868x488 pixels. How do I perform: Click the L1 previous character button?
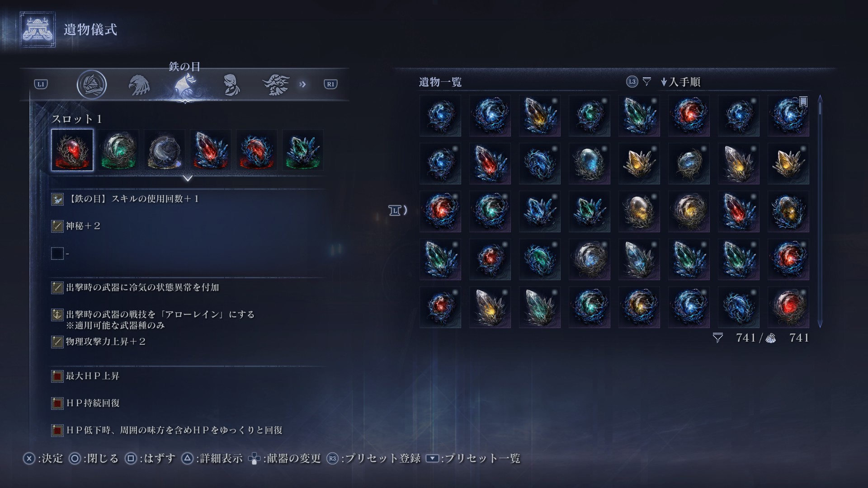41,84
